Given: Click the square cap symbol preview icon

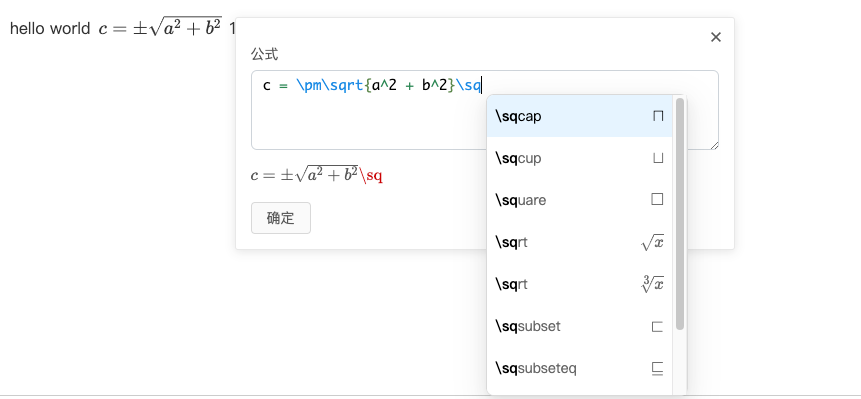Looking at the screenshot, I should pyautogui.click(x=658, y=116).
